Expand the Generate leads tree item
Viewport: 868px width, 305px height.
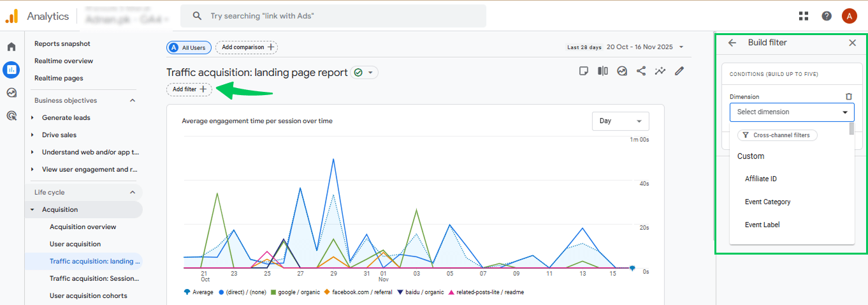[x=33, y=117]
